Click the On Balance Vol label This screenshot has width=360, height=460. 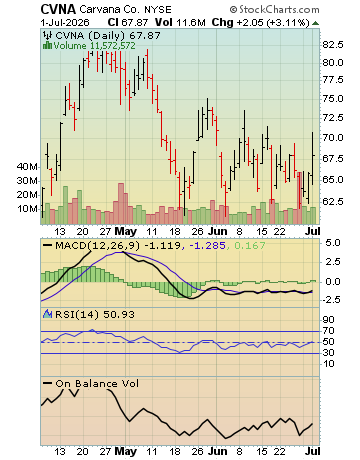tap(97, 384)
